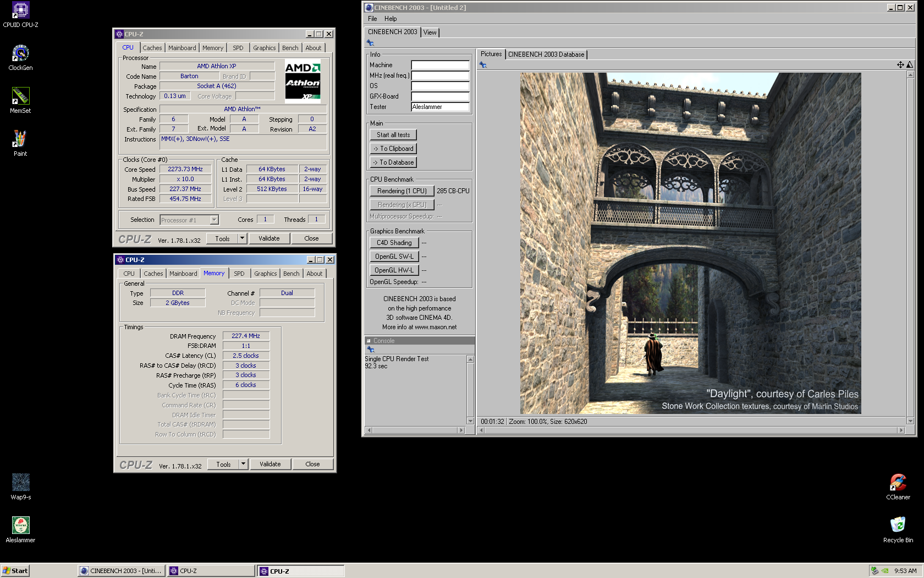Open the File menu in CINEBENCH
This screenshot has width=924, height=578.
[372, 19]
